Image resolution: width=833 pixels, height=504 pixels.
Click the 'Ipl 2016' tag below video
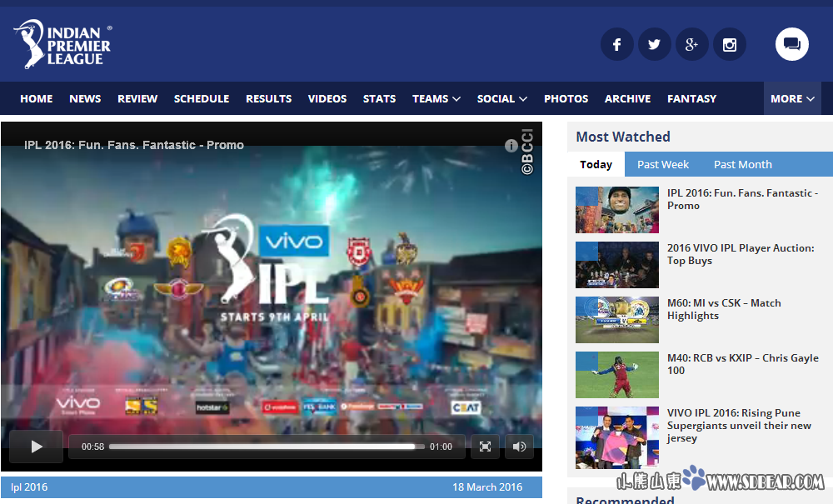pyautogui.click(x=29, y=487)
